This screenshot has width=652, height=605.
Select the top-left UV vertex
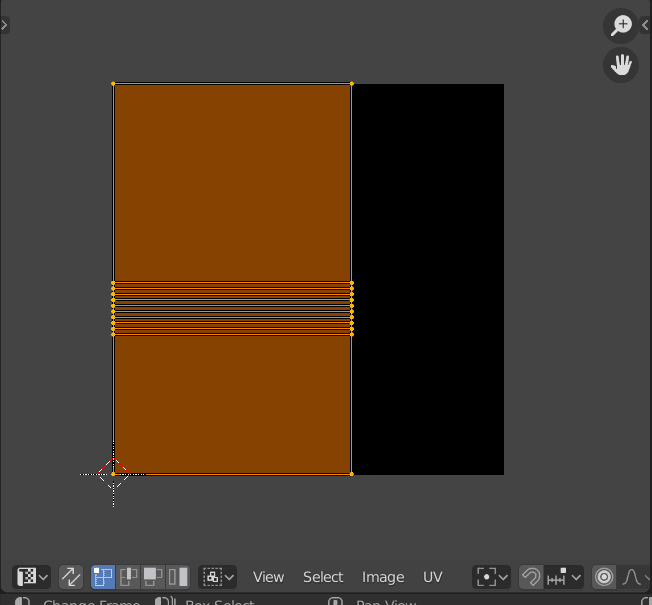click(113, 84)
